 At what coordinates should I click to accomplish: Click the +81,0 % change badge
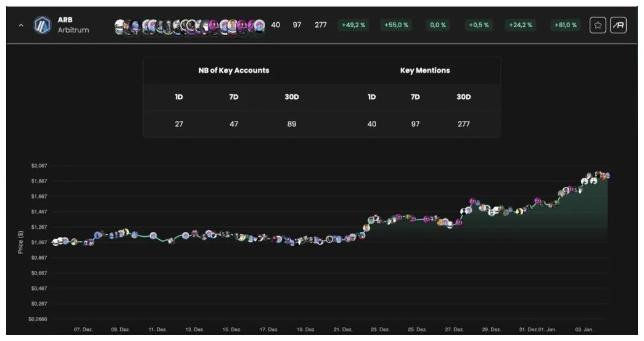[566, 25]
